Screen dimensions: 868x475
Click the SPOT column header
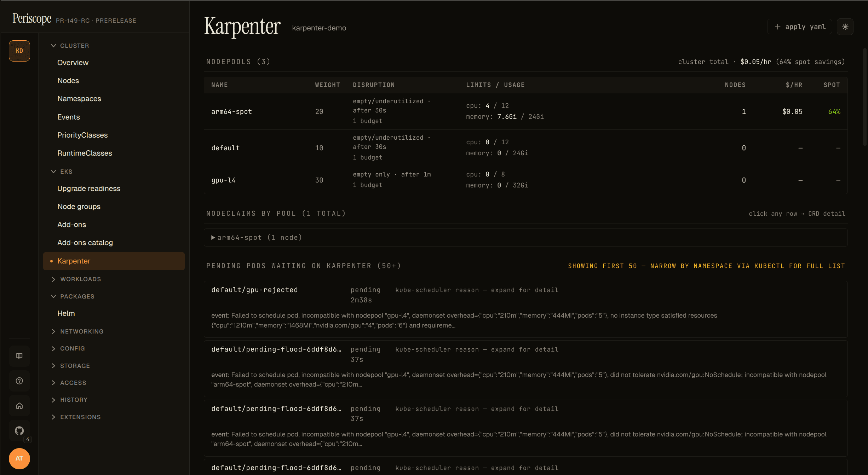(832, 85)
